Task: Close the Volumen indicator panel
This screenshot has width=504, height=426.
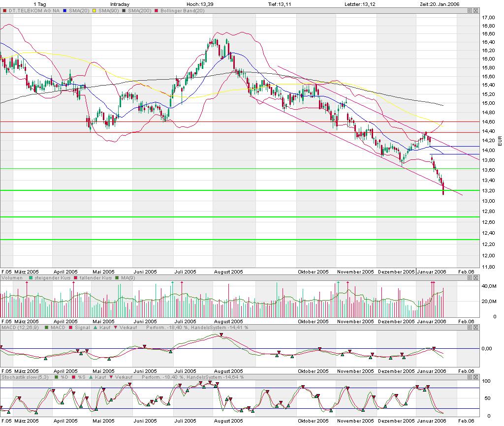Action: [x=476, y=277]
